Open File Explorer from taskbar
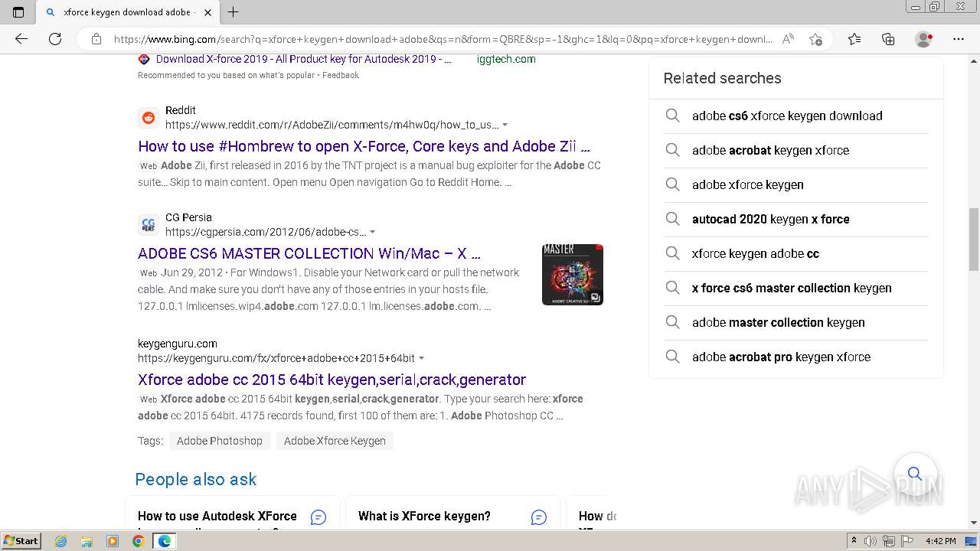This screenshot has width=980, height=551. [x=87, y=541]
